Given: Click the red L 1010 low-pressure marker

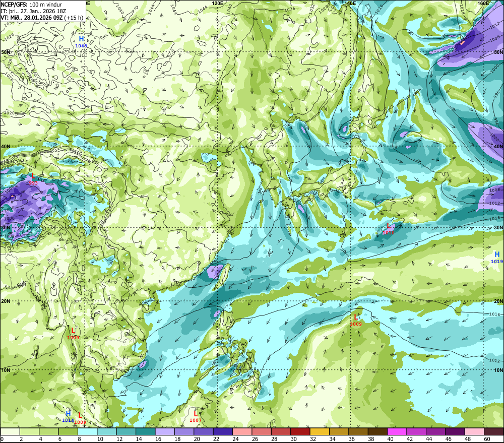Looking at the screenshot, I should [x=389, y=229].
